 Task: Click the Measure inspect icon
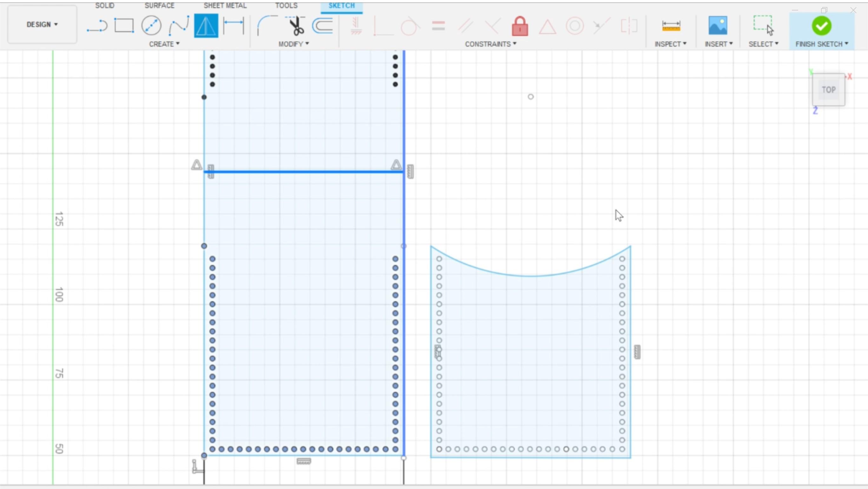click(x=671, y=26)
